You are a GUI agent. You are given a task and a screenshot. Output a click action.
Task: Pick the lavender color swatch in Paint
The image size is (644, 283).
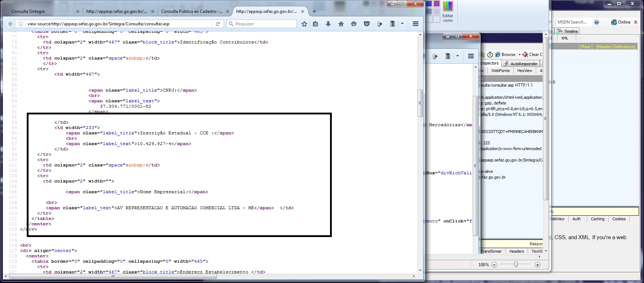pos(437,11)
